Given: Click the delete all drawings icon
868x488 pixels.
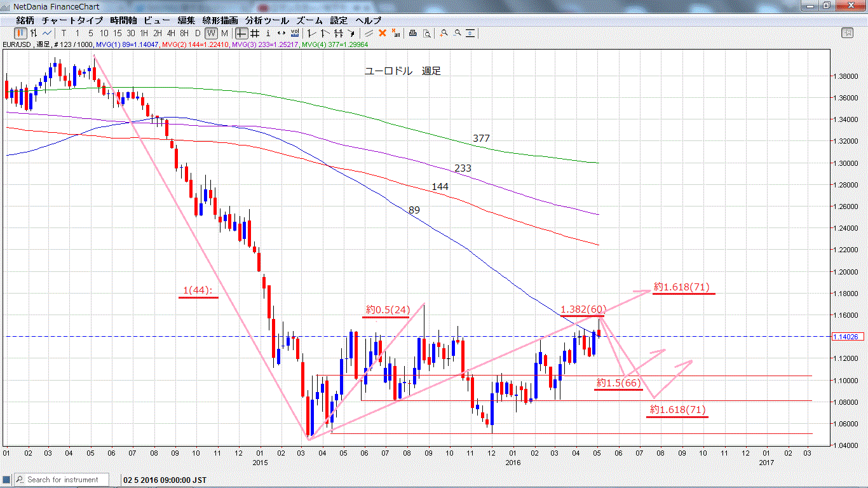Looking at the screenshot, I should pos(396,32).
